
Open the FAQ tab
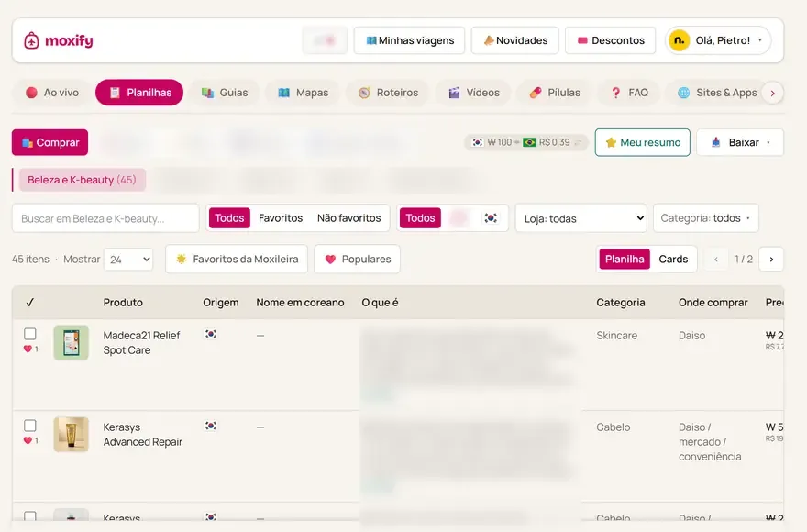coord(629,93)
